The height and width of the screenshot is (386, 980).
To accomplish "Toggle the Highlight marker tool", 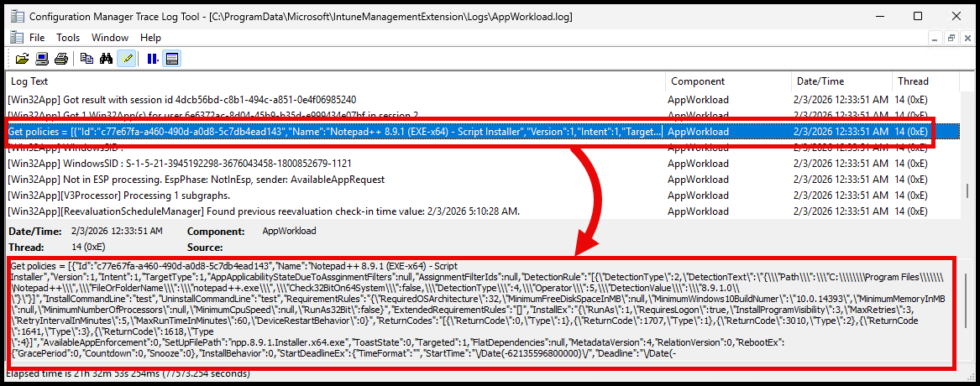I will [x=126, y=59].
